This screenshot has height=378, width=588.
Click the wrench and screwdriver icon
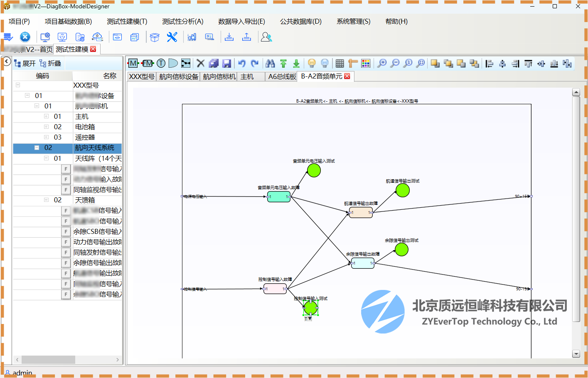pos(172,37)
